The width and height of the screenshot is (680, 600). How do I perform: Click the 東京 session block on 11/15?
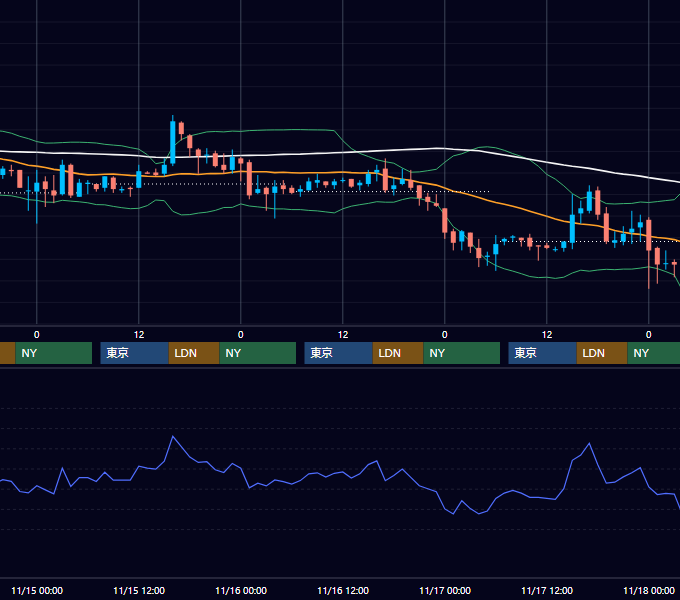coord(134,353)
